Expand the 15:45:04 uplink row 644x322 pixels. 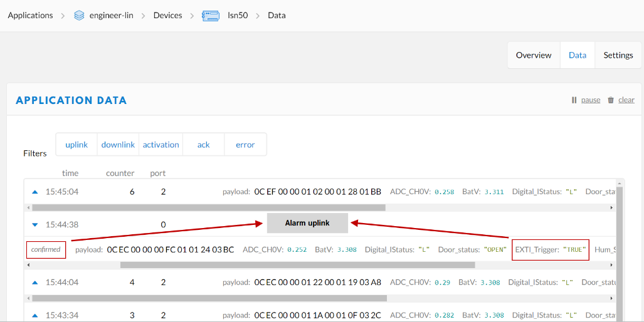pos(35,192)
